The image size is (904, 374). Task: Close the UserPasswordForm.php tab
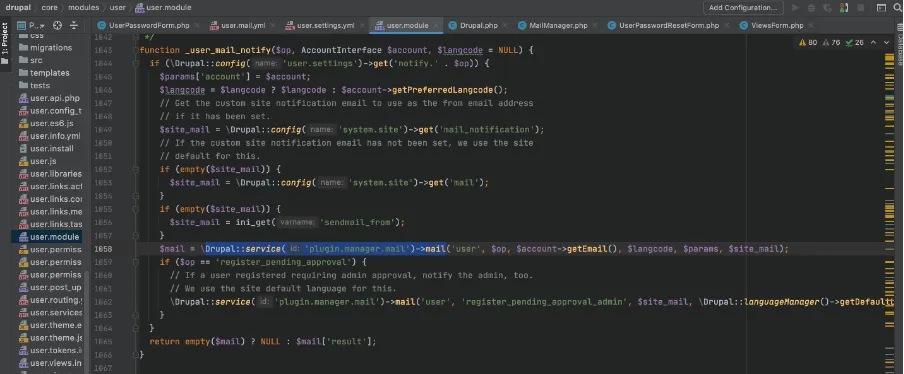point(197,25)
